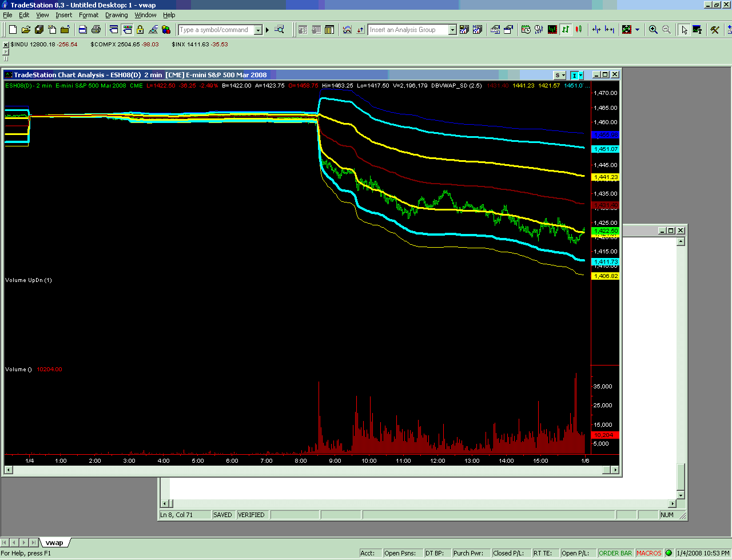Viewport: 732px width, 560px height.
Task: Click the $INX quote in ticker bar
Action: point(200,44)
